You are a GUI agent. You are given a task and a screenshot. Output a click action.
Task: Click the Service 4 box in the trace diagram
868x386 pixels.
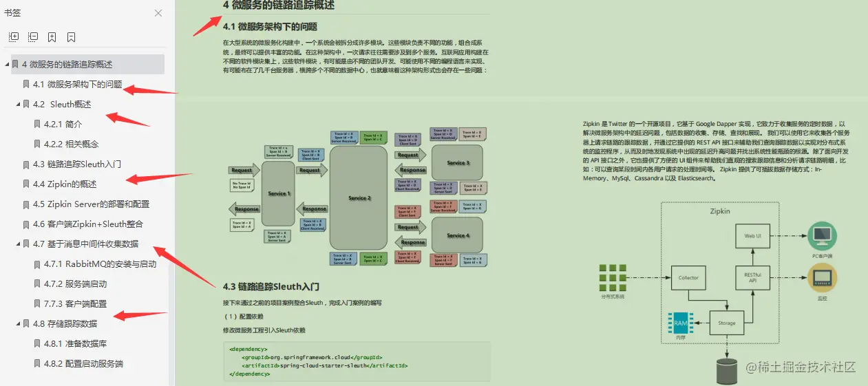point(458,236)
